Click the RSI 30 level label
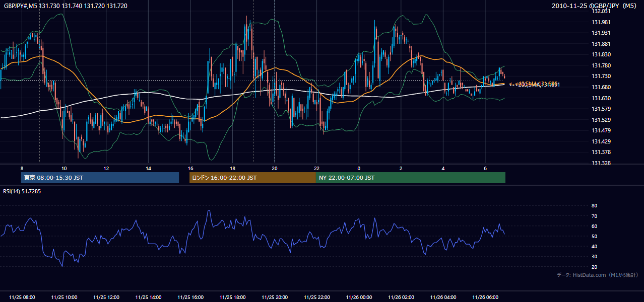The height and width of the screenshot is (302, 644). [x=594, y=257]
